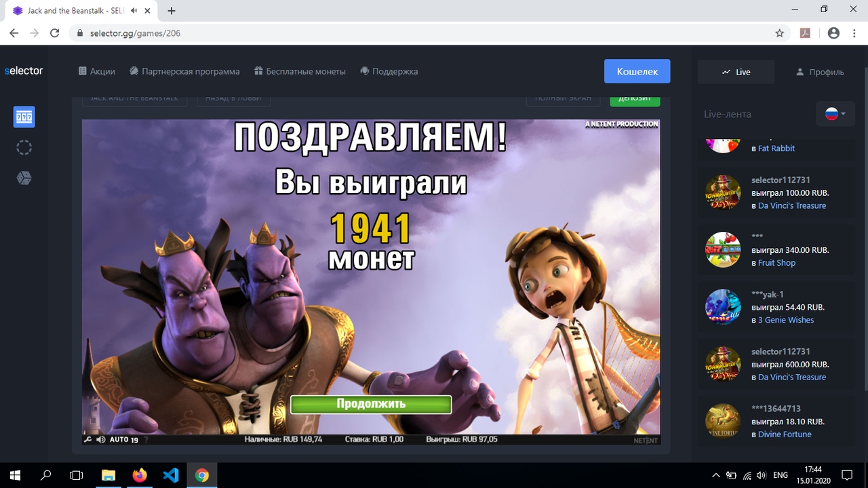Open Бесплатные монеты page
Viewport: 868px width, 488px height.
[x=300, y=71]
